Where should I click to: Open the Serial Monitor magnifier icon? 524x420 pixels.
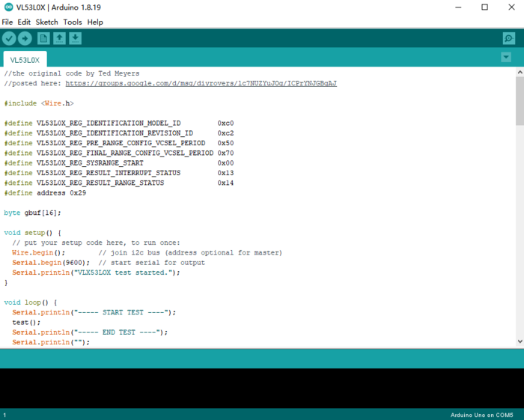tap(508, 38)
